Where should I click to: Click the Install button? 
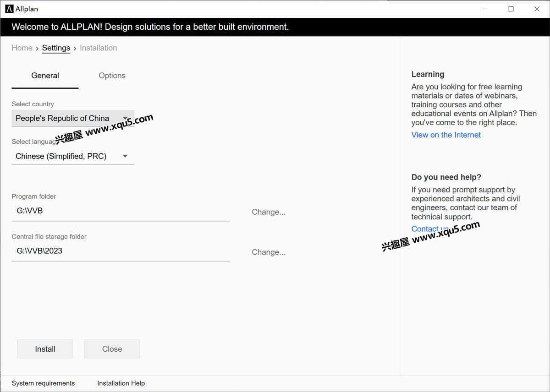click(x=45, y=349)
